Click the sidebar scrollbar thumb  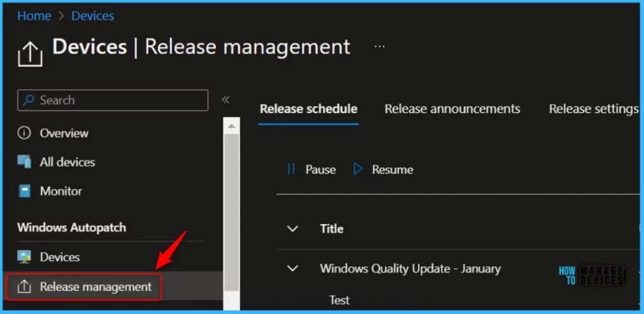point(231,212)
